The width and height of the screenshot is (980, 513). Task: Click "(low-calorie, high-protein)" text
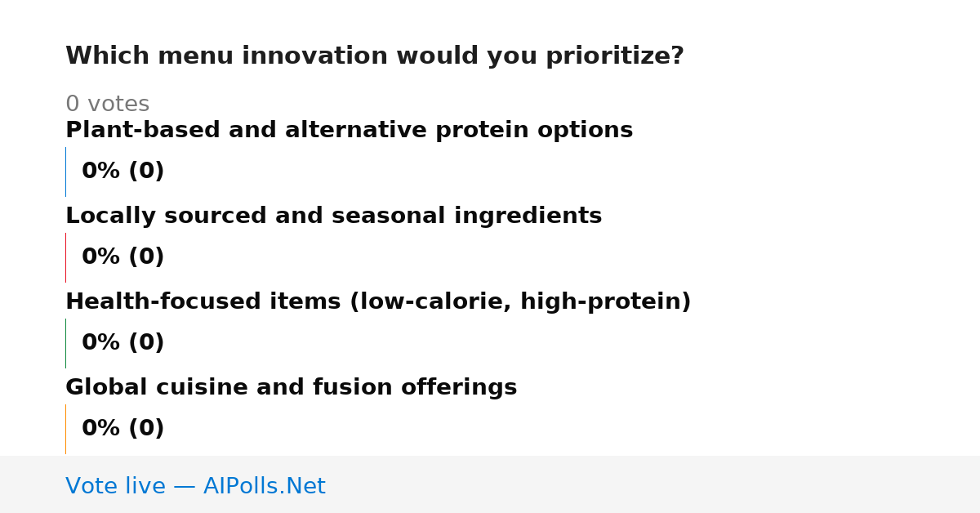tap(520, 302)
